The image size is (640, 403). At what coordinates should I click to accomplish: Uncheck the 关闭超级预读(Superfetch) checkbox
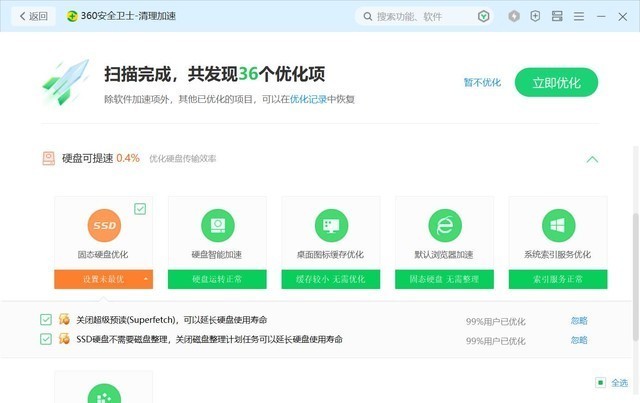(46, 320)
